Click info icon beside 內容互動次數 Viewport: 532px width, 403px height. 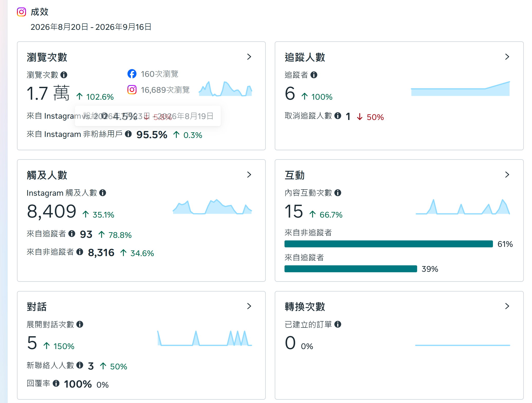(x=338, y=193)
